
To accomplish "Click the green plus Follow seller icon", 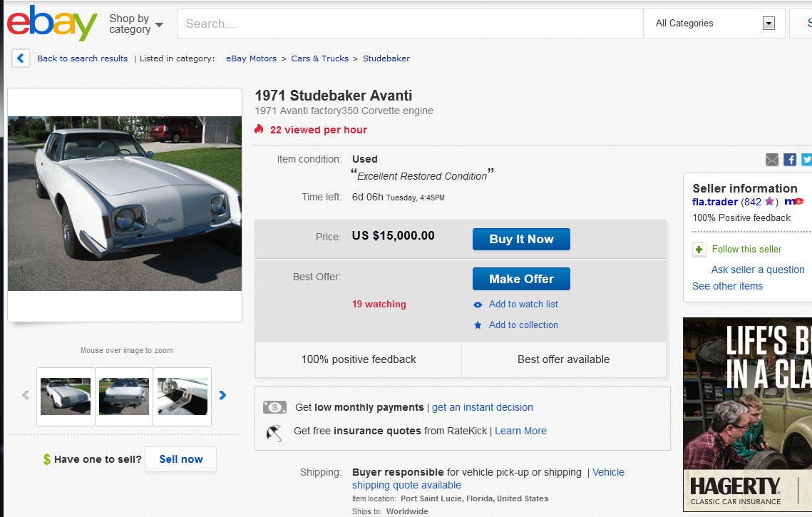I will [x=699, y=250].
